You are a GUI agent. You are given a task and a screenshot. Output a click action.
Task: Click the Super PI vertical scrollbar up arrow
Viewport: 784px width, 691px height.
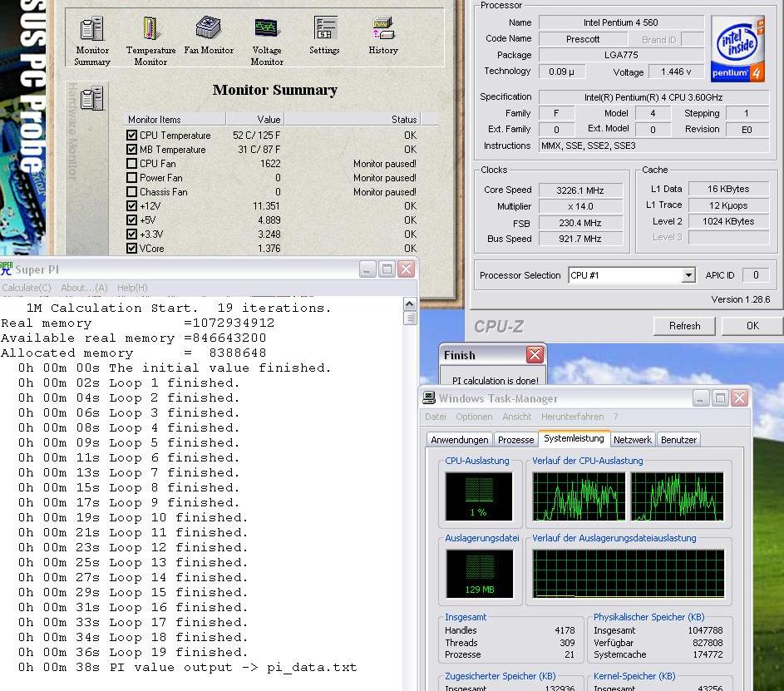410,304
